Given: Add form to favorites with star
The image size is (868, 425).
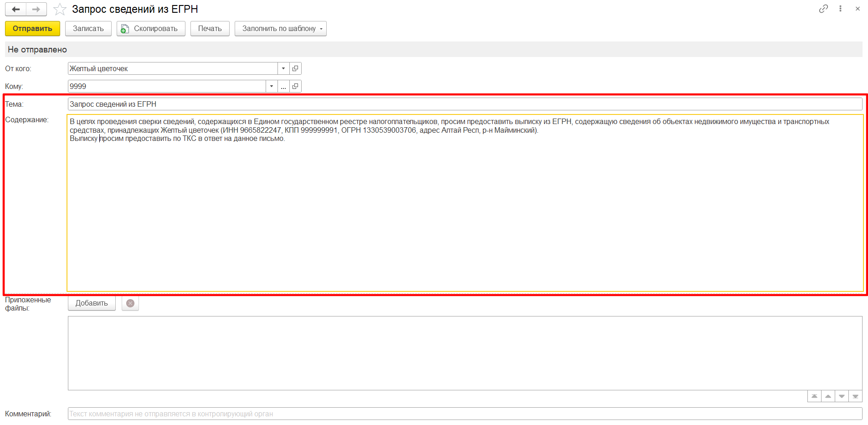Looking at the screenshot, I should tap(60, 9).
